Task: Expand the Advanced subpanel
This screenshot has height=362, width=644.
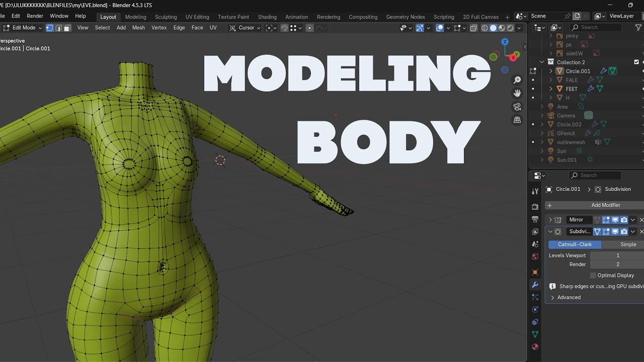Action: point(552,298)
